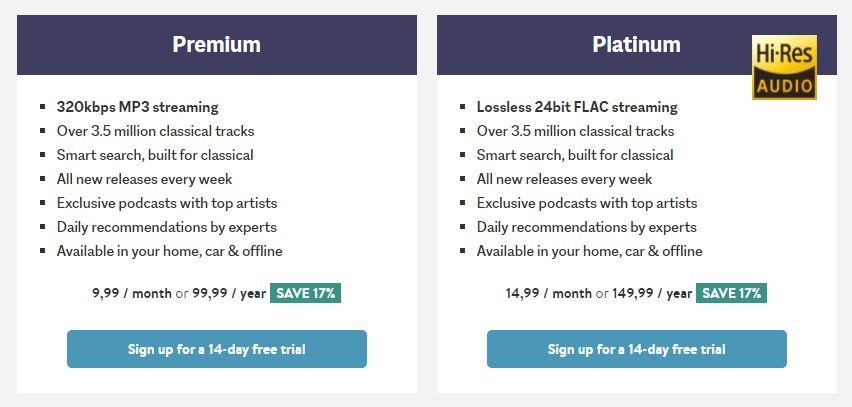Start the Premium 14-day free trial
Viewport: 852px width, 407px height.
(x=217, y=349)
